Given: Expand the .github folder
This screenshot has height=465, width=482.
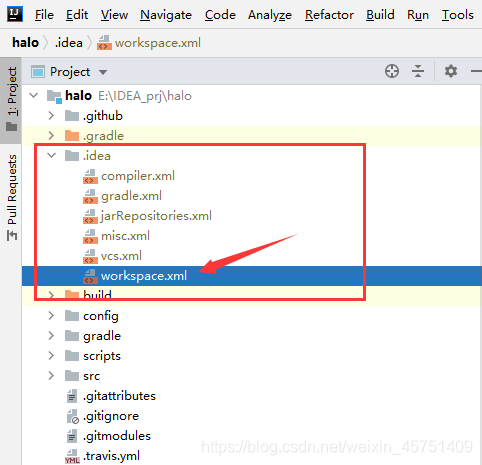Looking at the screenshot, I should [x=51, y=116].
